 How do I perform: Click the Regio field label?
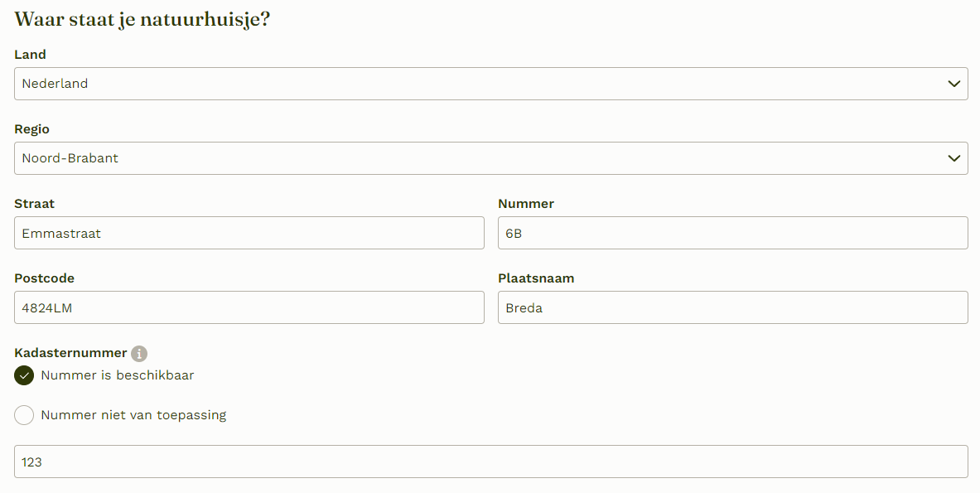pyautogui.click(x=31, y=129)
